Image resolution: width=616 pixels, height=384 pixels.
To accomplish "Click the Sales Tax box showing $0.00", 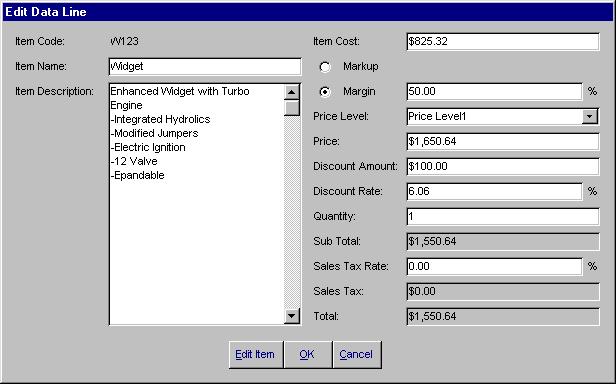I will 503,291.
